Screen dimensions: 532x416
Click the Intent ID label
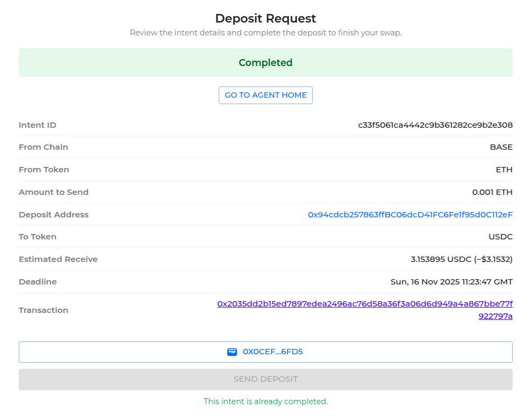pos(37,125)
